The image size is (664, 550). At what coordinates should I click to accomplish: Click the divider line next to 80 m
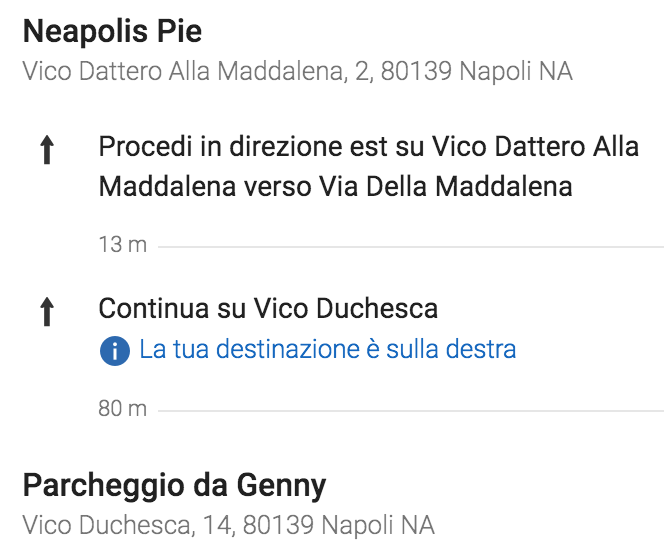pyautogui.click(x=411, y=410)
